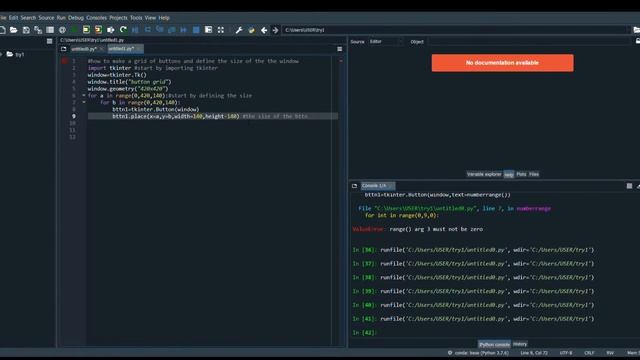Click the 'No documentation available' banner

click(502, 63)
